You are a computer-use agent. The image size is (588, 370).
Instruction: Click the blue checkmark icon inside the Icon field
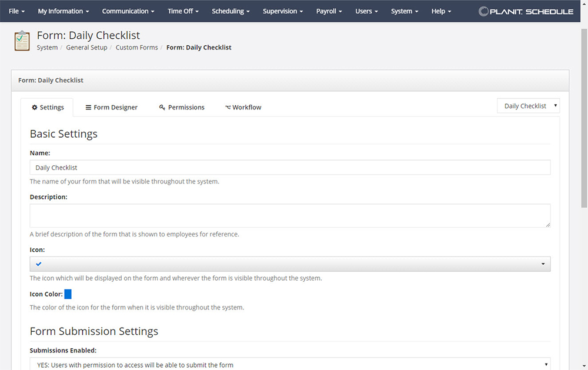(x=38, y=264)
